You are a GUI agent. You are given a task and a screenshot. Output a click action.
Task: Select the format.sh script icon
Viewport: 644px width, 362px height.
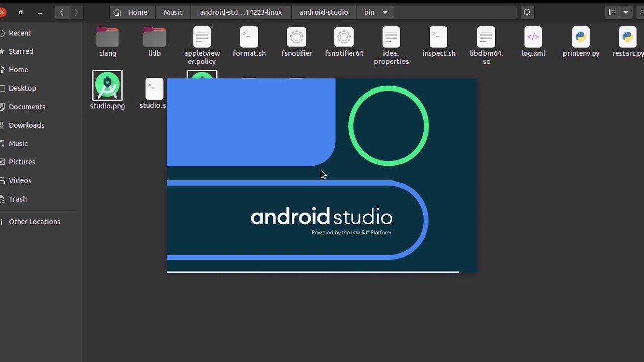click(x=249, y=37)
